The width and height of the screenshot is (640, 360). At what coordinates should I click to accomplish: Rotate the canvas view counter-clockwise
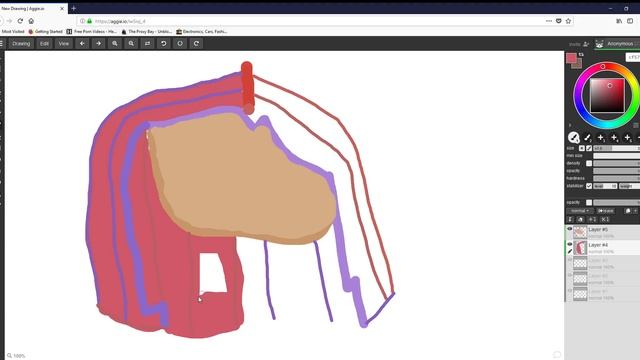point(164,43)
